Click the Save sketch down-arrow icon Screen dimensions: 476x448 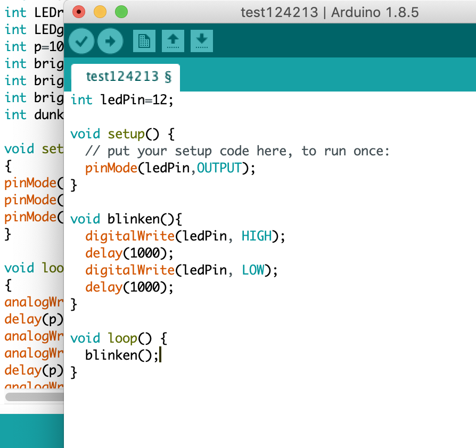point(201,42)
